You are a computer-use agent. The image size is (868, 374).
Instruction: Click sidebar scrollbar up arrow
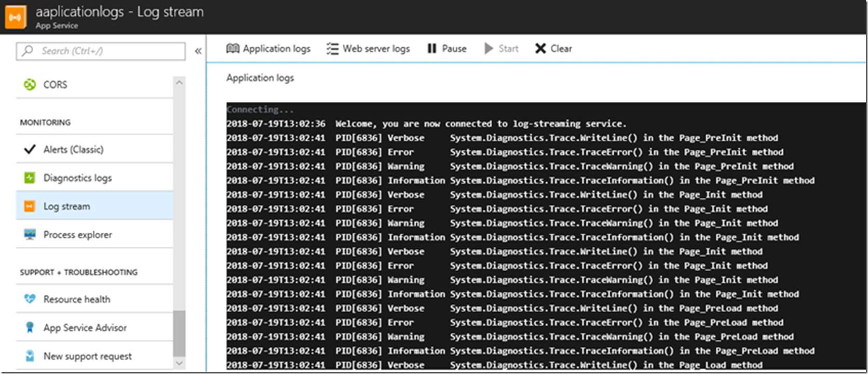[179, 83]
